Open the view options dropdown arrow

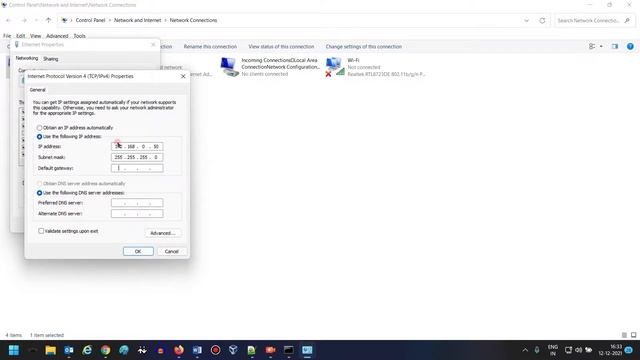pyautogui.click(x=601, y=47)
